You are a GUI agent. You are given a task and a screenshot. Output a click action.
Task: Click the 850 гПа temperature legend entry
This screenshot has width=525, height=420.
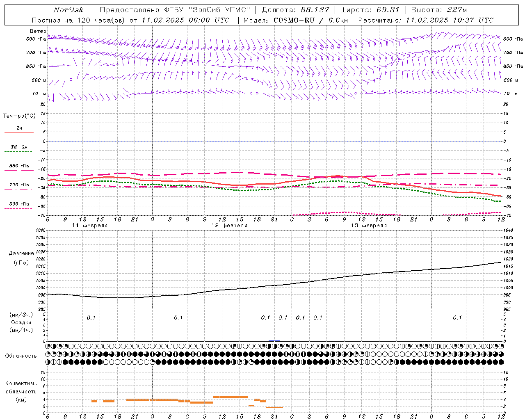19,166
